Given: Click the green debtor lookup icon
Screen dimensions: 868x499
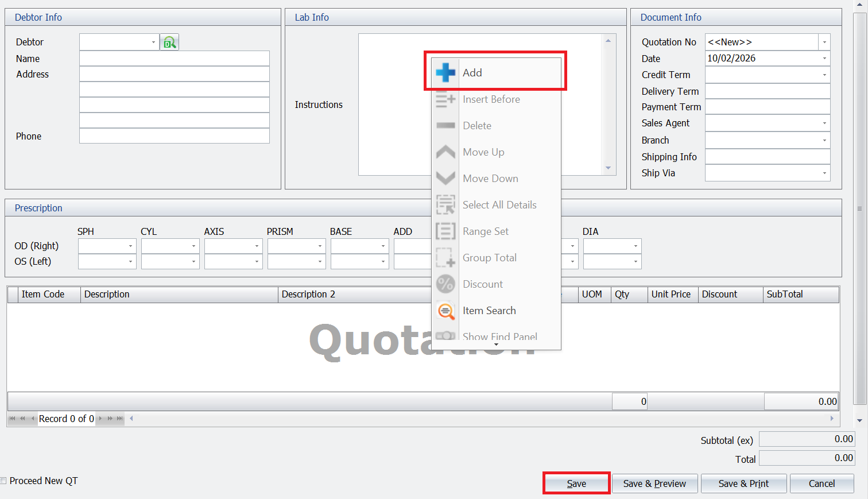Looking at the screenshot, I should pyautogui.click(x=169, y=41).
